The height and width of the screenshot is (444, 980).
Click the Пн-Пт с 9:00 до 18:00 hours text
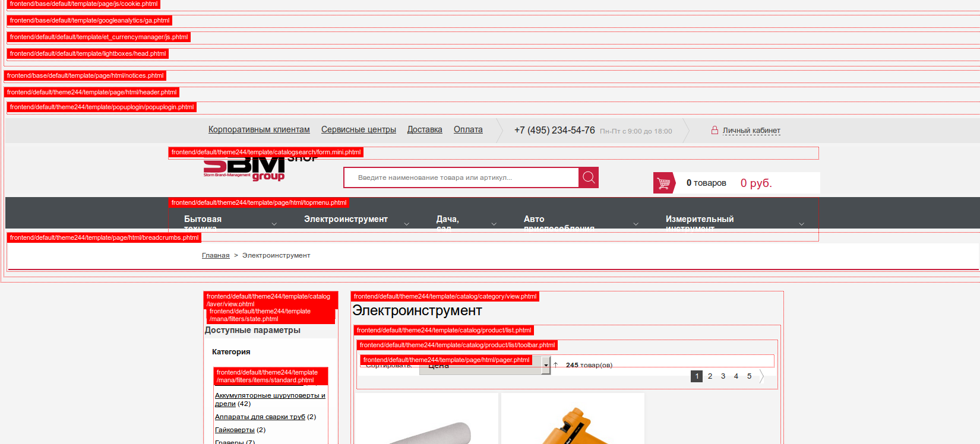(x=636, y=131)
